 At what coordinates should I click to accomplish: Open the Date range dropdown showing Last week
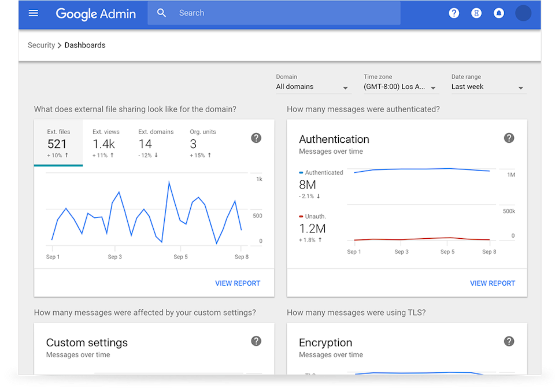[489, 87]
